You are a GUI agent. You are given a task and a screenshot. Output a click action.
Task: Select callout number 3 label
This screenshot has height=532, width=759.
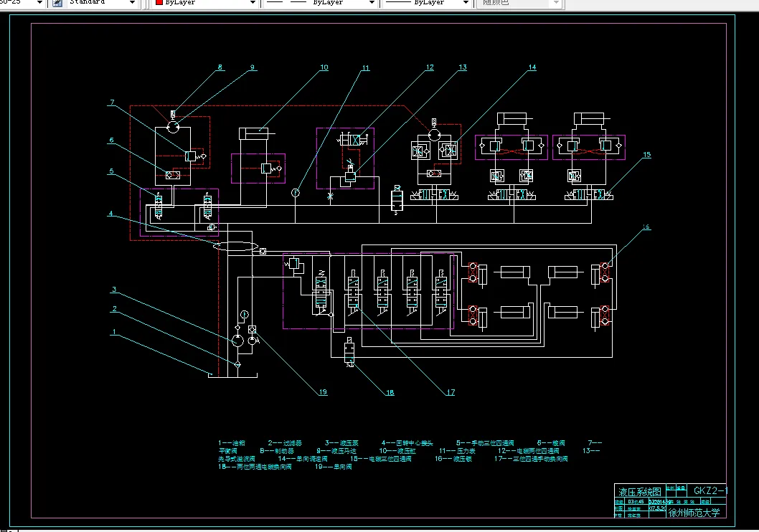[x=114, y=289]
